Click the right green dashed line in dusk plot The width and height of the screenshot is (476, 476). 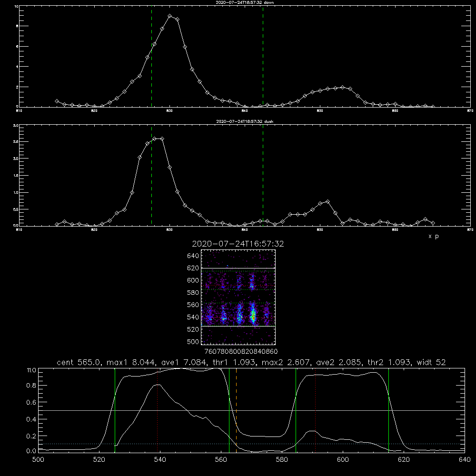click(x=263, y=176)
